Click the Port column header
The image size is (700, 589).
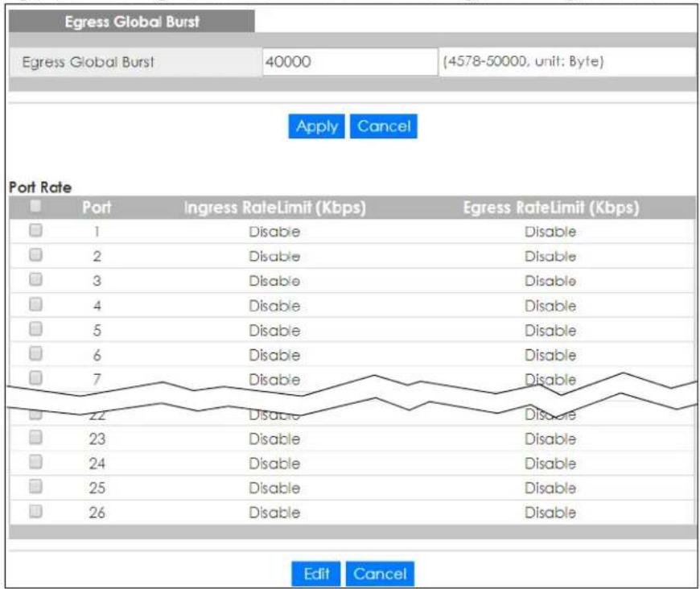(x=97, y=208)
